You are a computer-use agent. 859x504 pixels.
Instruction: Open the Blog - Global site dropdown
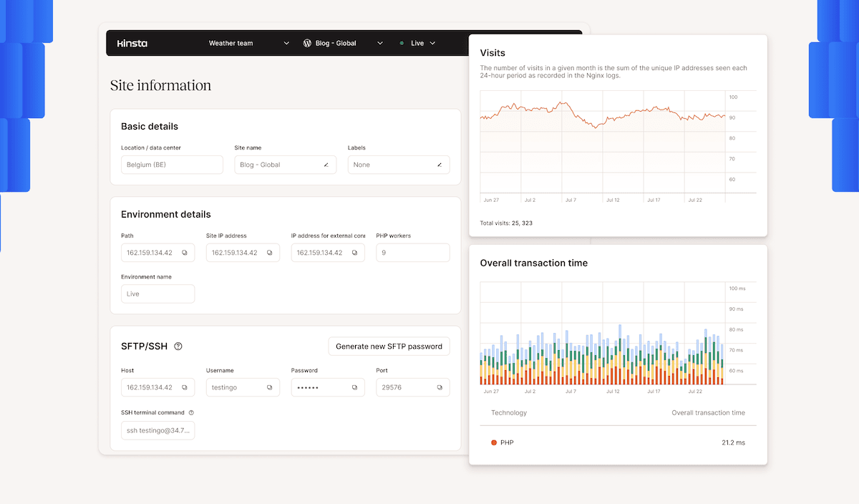[x=380, y=43]
